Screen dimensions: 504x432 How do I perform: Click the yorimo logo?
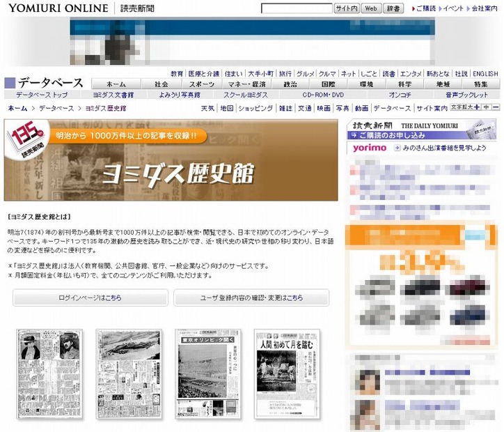(370, 148)
